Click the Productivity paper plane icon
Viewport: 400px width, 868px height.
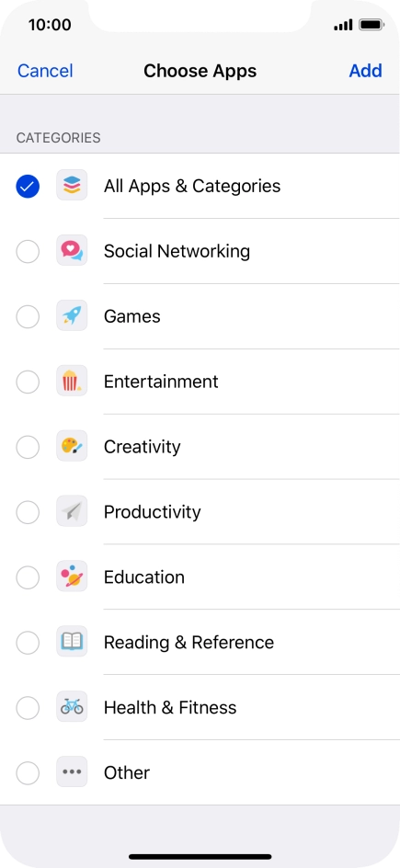72,511
